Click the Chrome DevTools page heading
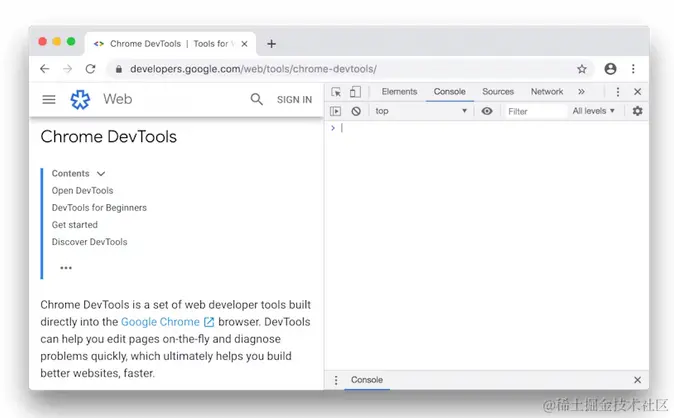 tap(109, 137)
